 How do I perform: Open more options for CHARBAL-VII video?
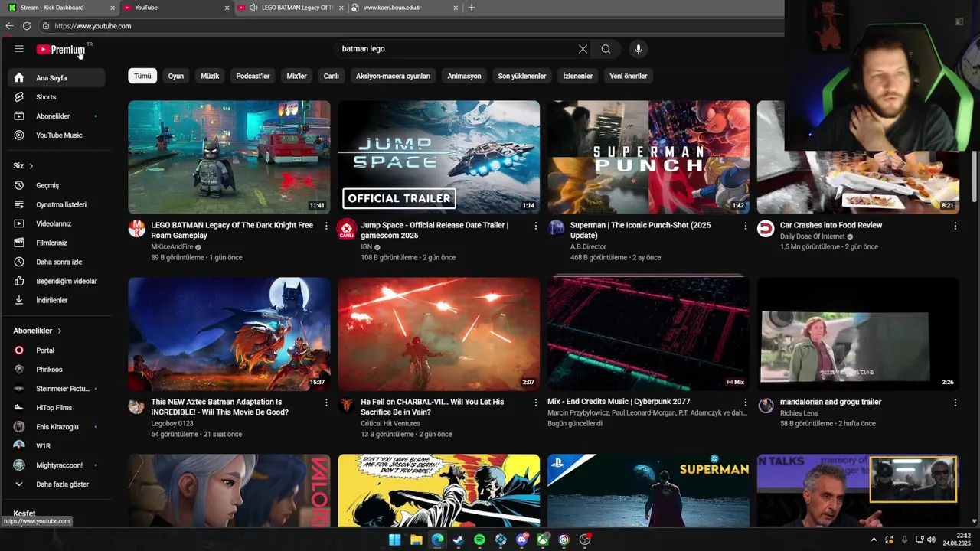click(535, 403)
